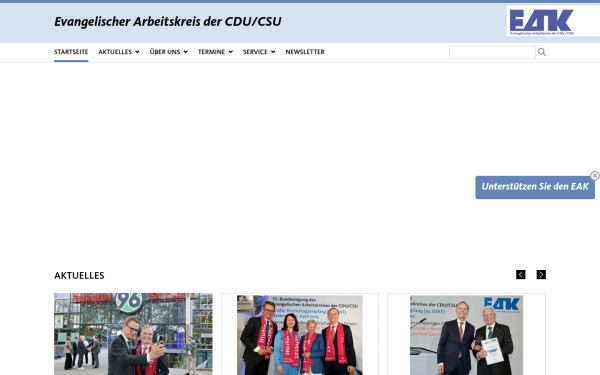Go to next Aktuelles slide arrow

coord(541,274)
